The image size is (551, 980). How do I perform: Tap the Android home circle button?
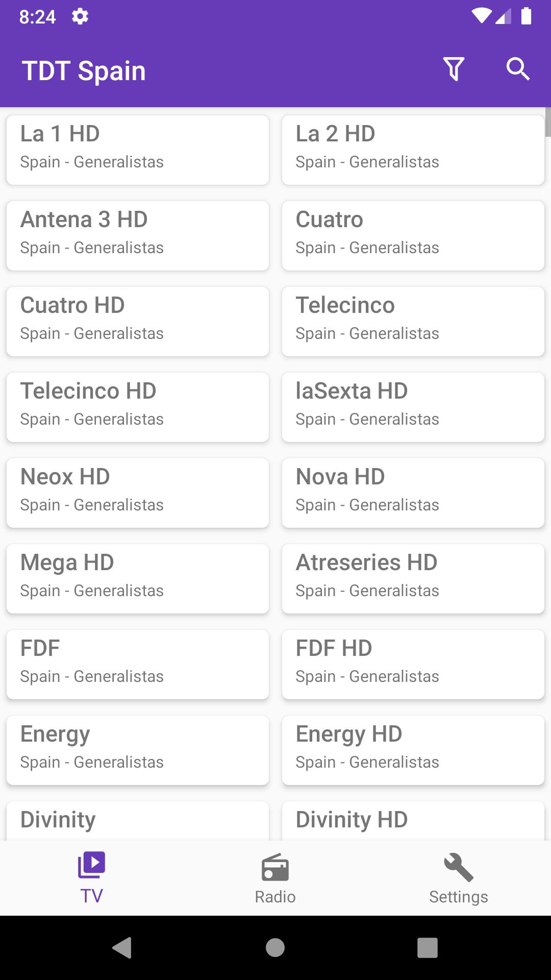click(x=275, y=948)
